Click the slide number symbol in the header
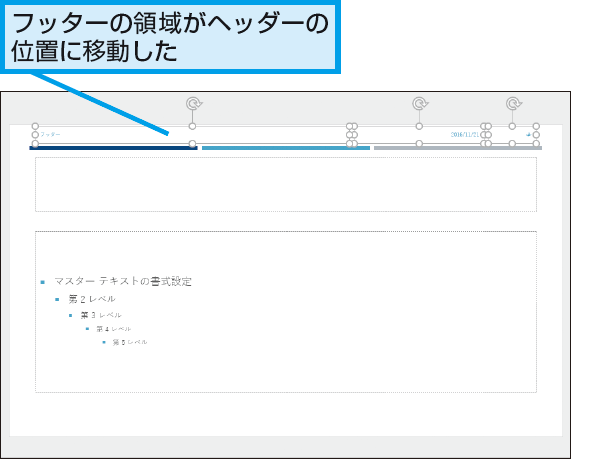 click(x=528, y=134)
